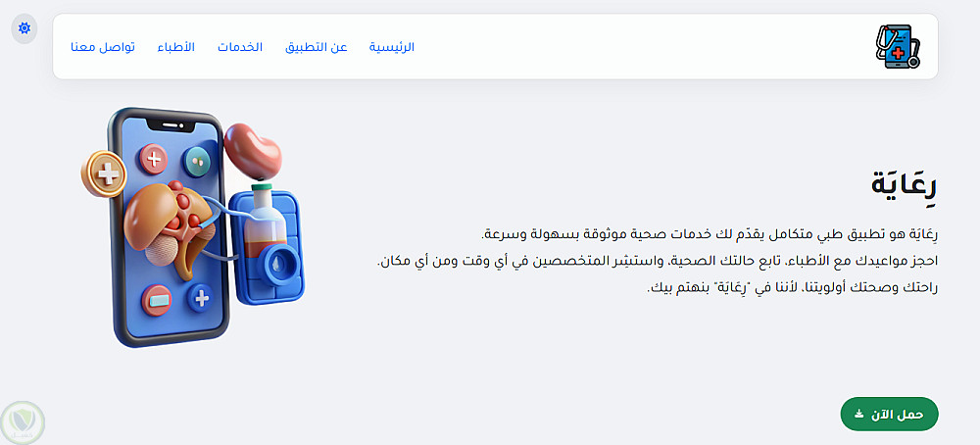Click the red heart shape in illustration
The image size is (980, 445).
coord(253,151)
